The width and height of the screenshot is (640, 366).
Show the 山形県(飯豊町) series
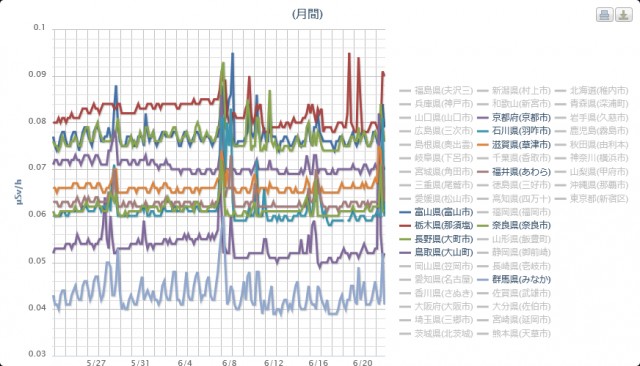click(x=514, y=239)
